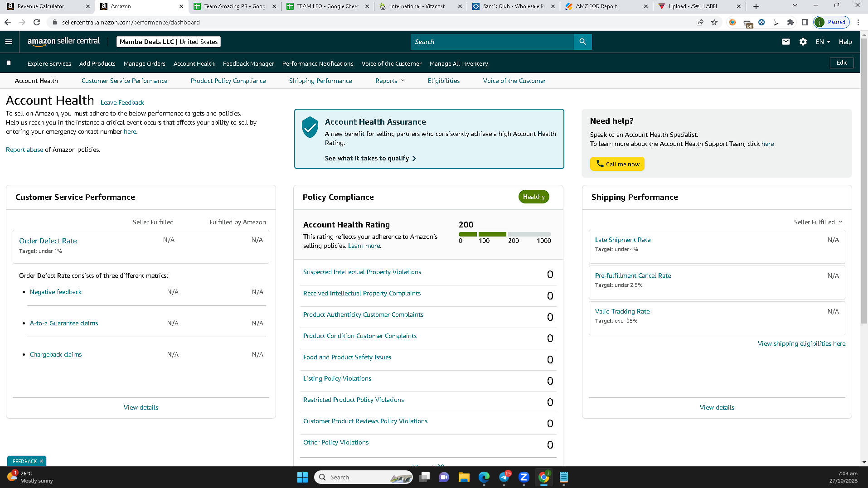The width and height of the screenshot is (868, 488).
Task: Click the Healthy status badge
Action: click(x=533, y=197)
